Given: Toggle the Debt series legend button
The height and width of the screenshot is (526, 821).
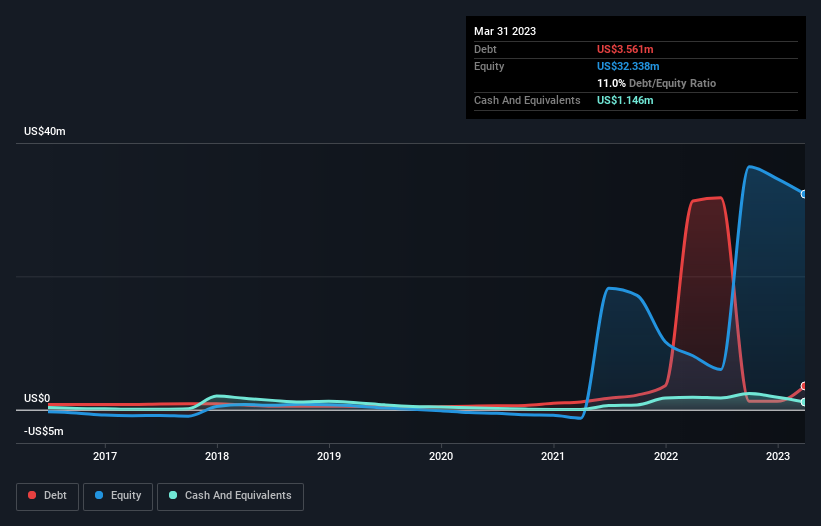Looking at the screenshot, I should [x=47, y=496].
